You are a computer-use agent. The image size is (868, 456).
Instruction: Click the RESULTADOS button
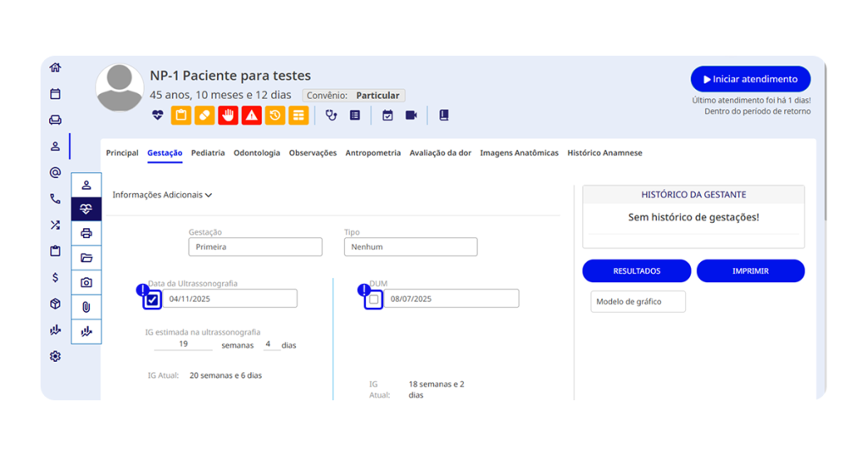637,271
